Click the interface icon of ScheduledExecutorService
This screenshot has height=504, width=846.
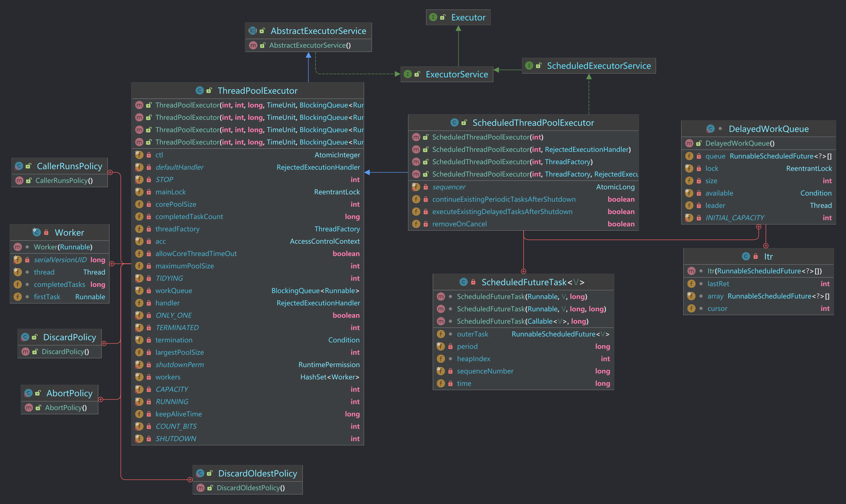tap(529, 65)
